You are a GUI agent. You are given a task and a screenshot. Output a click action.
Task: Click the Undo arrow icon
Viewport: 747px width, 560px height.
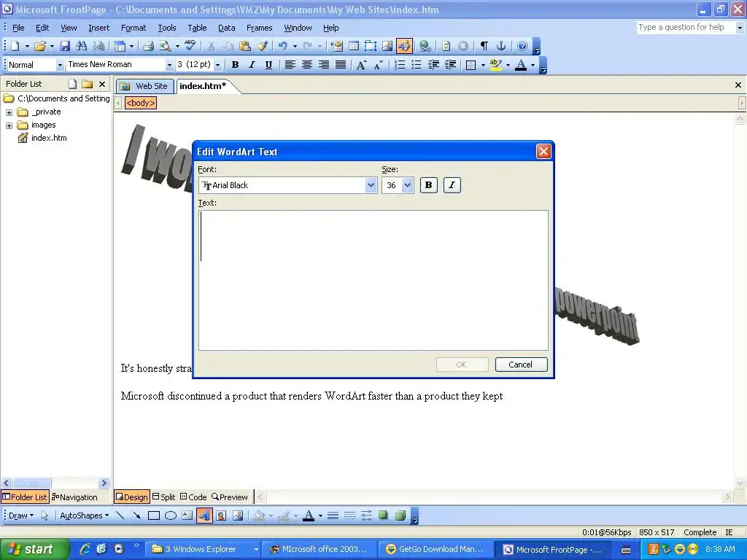pos(283,46)
